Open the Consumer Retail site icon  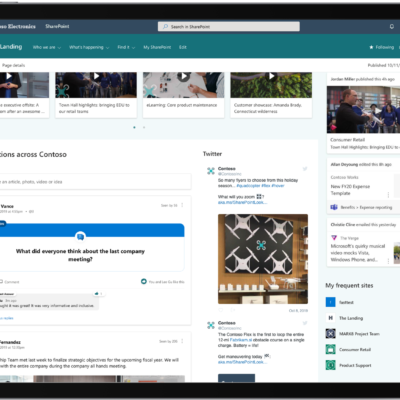click(x=330, y=349)
